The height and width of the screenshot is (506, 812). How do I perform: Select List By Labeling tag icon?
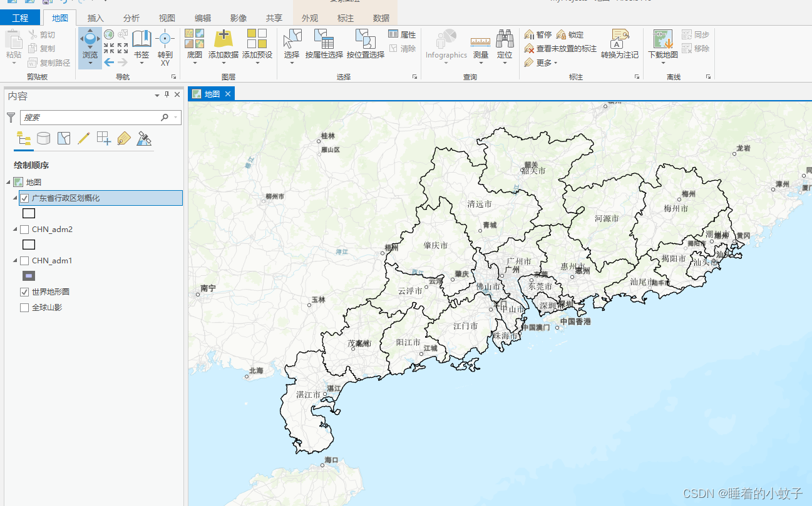[124, 138]
